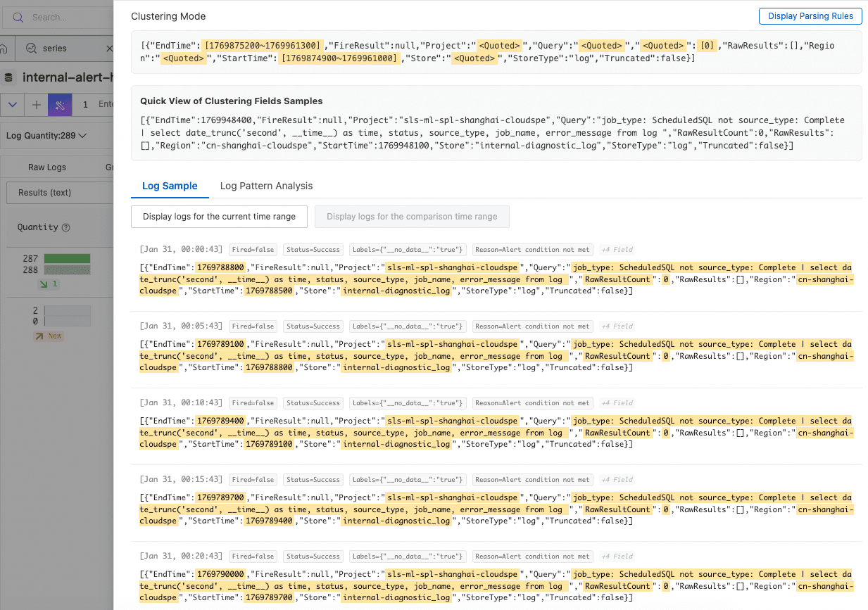Click the green 287 quantity bar

pos(67,258)
